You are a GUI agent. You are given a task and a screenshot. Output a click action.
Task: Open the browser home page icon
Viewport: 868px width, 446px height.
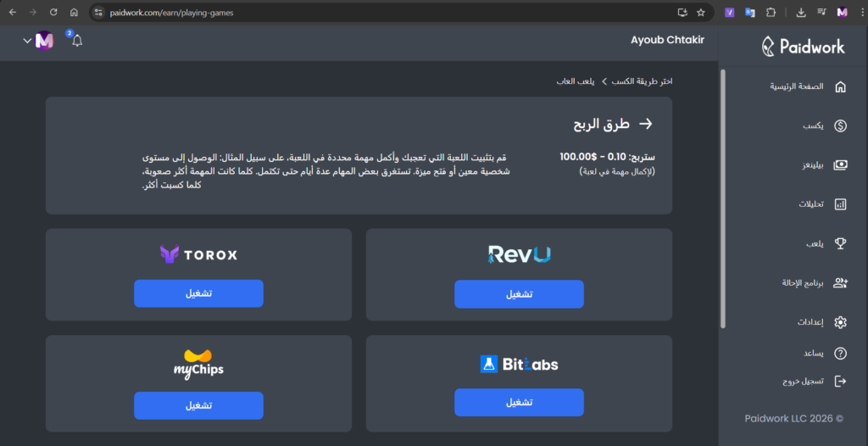point(75,12)
